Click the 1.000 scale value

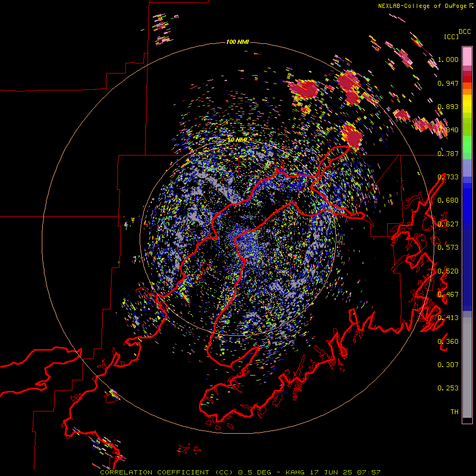pyautogui.click(x=448, y=59)
